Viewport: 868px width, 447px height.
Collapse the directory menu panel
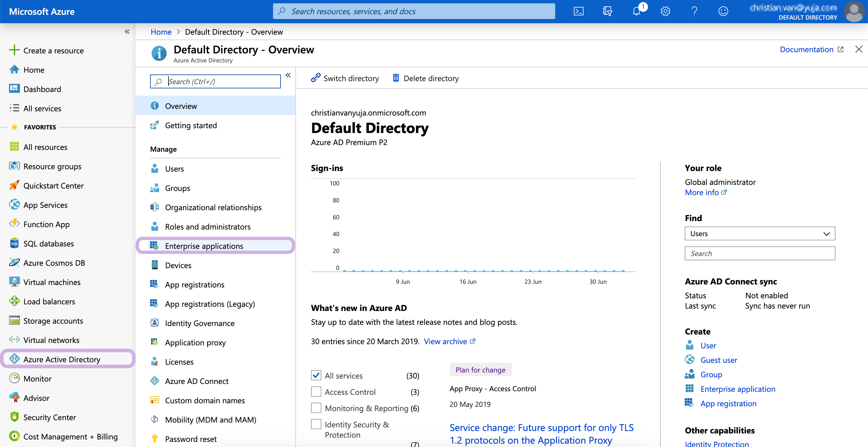(288, 75)
